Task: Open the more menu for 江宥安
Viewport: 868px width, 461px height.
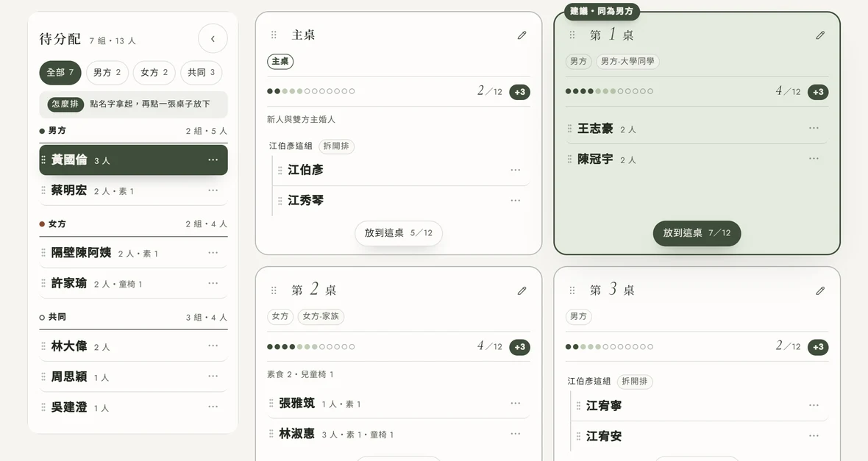Action: coord(814,436)
